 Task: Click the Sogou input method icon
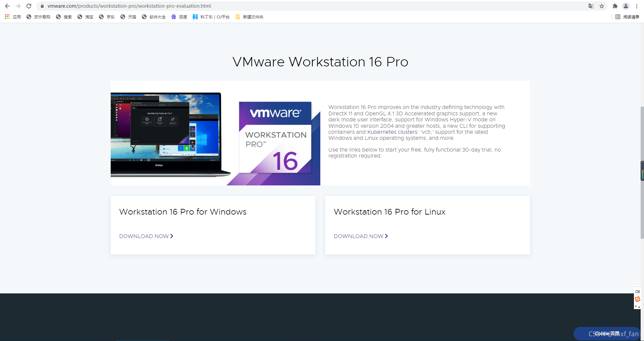(637, 299)
